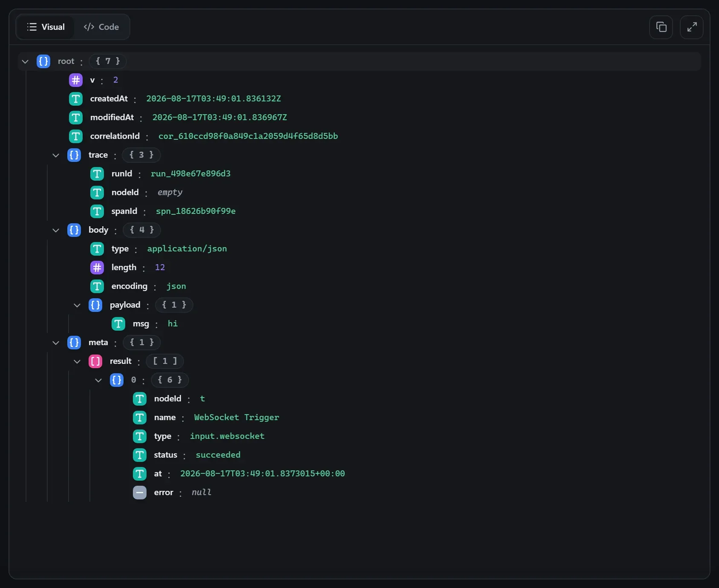Collapse the meta node chevron

(56, 343)
